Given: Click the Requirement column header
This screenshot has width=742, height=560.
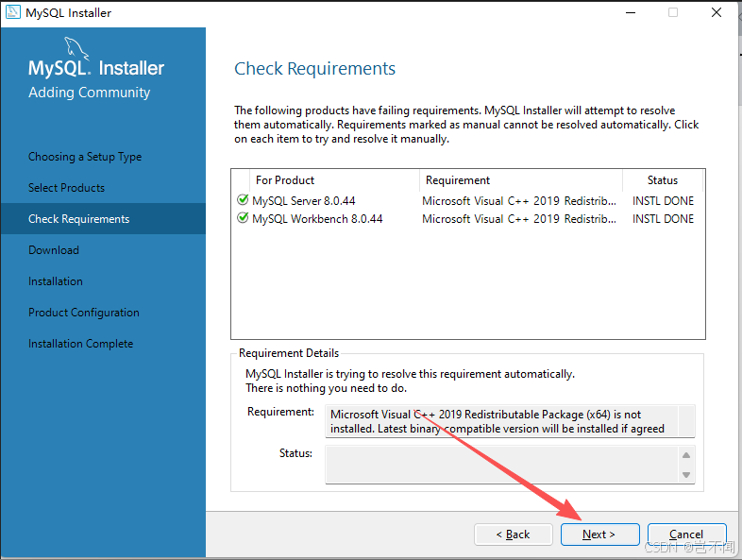Looking at the screenshot, I should pyautogui.click(x=520, y=180).
